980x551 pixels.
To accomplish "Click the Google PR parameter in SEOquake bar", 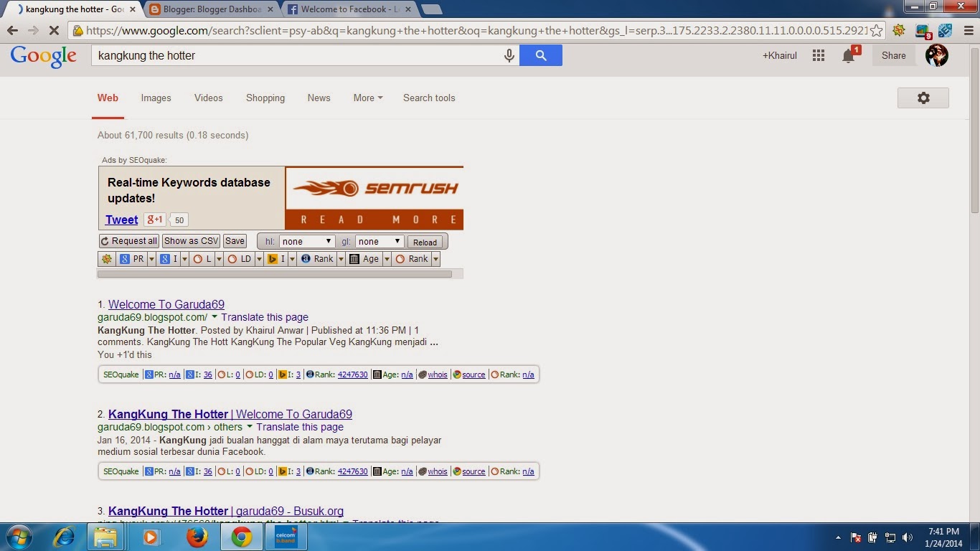I will [132, 259].
